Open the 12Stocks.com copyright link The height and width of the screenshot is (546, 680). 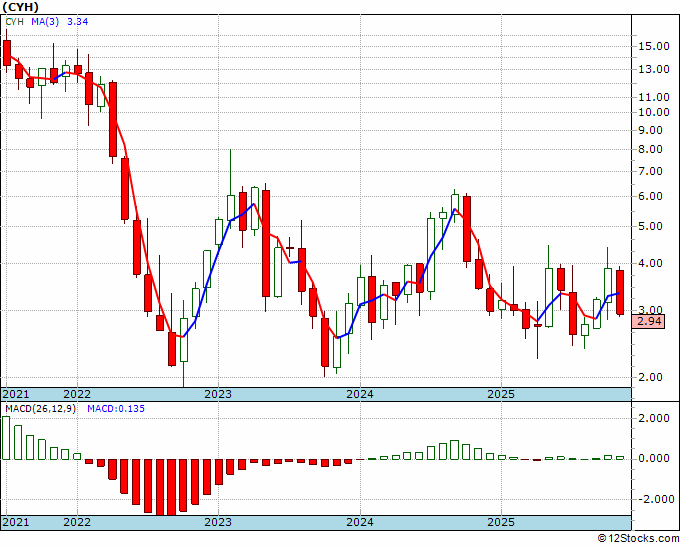coord(638,539)
